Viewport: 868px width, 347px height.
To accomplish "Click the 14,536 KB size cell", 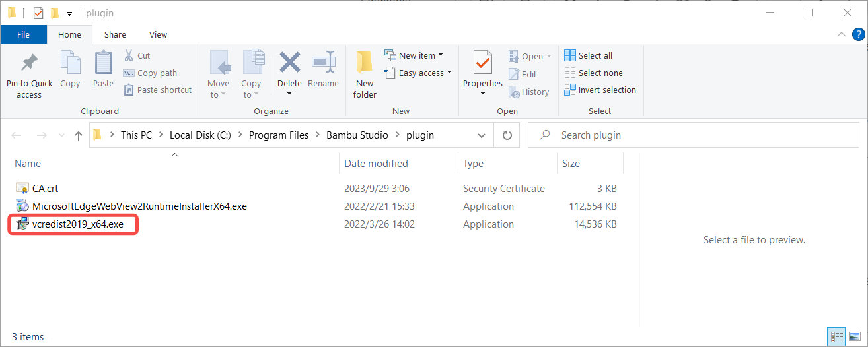I will coord(596,224).
